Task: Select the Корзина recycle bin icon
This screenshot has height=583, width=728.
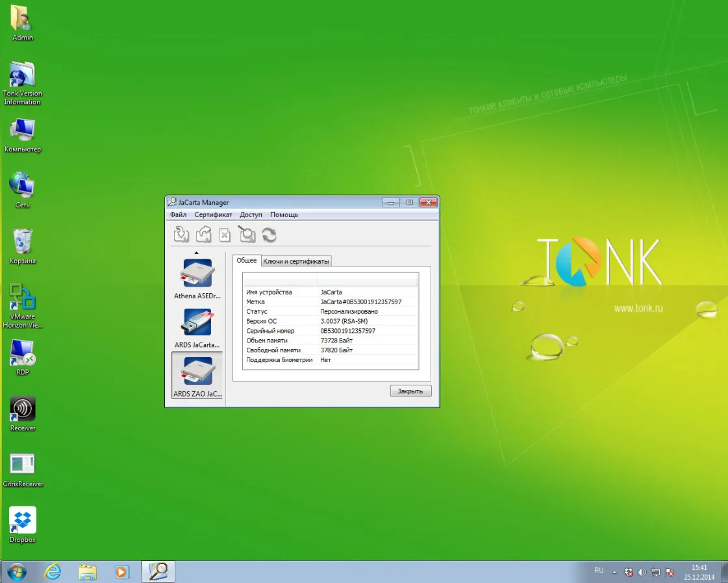Action: pyautogui.click(x=22, y=246)
